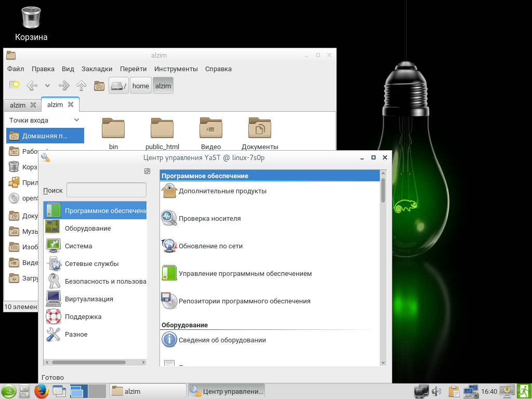This screenshot has width=532, height=399.
Task: Launch Проверка носителя in YaST
Action: point(209,219)
